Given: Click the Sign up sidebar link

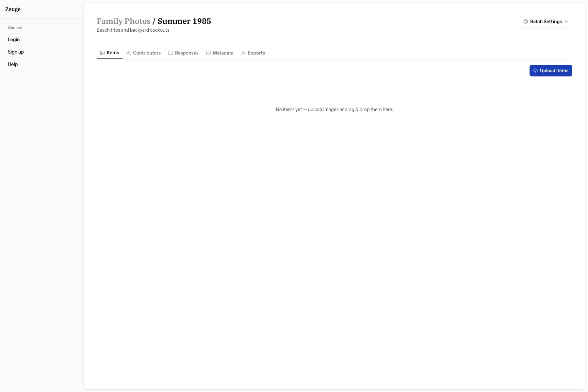Looking at the screenshot, I should point(16,52).
